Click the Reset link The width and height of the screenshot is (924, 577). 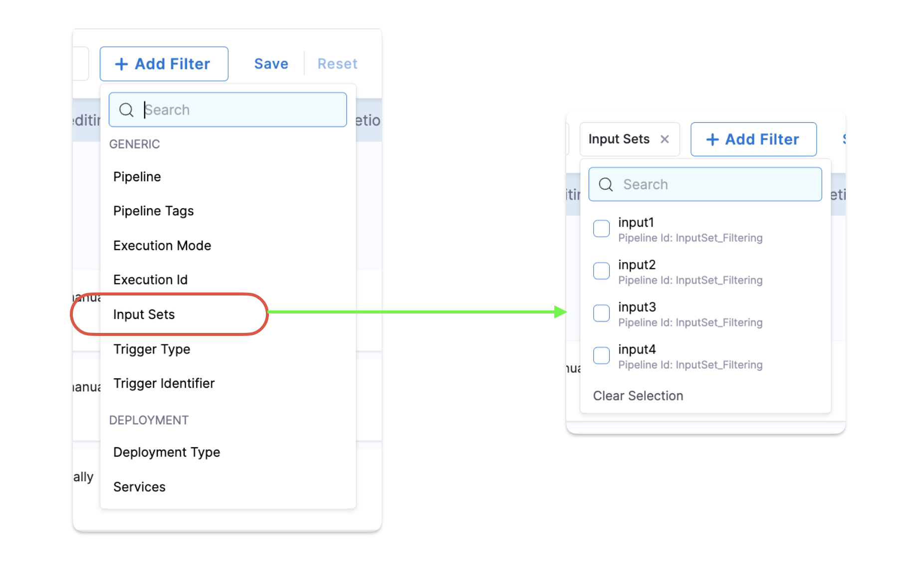coord(337,64)
